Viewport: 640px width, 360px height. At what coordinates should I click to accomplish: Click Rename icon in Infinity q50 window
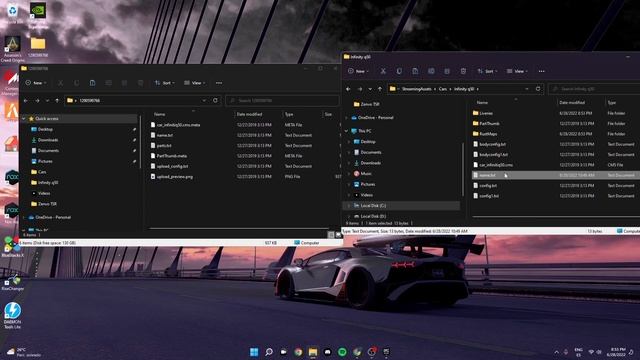431,71
